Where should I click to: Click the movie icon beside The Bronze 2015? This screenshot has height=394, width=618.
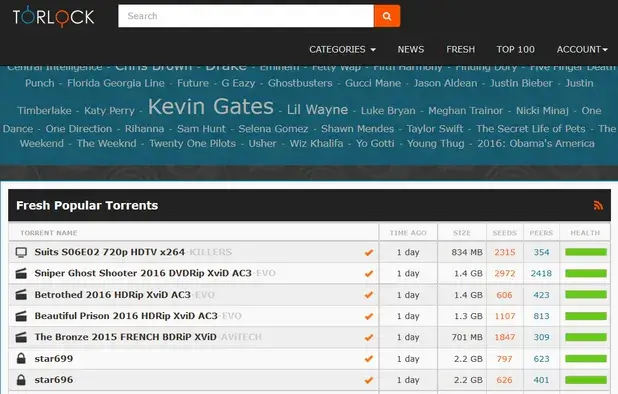21,337
